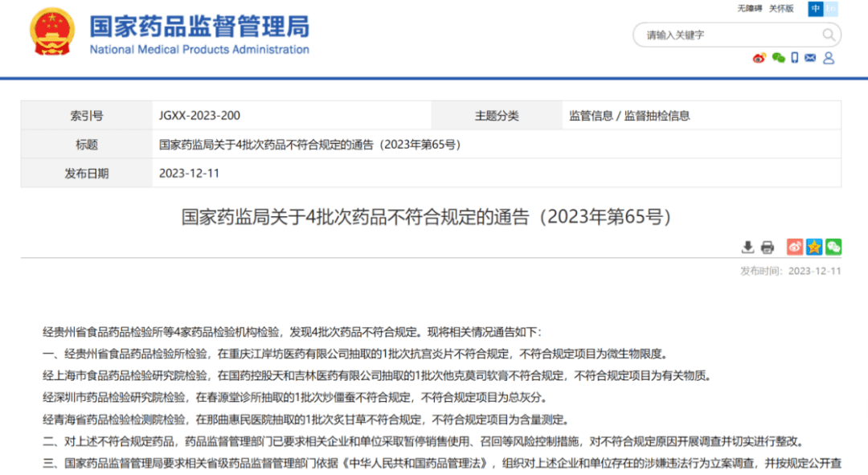868x475 pixels.
Task: Click the paragraph beginning 三、国家药品监督管理局要求
Action: (x=442, y=463)
